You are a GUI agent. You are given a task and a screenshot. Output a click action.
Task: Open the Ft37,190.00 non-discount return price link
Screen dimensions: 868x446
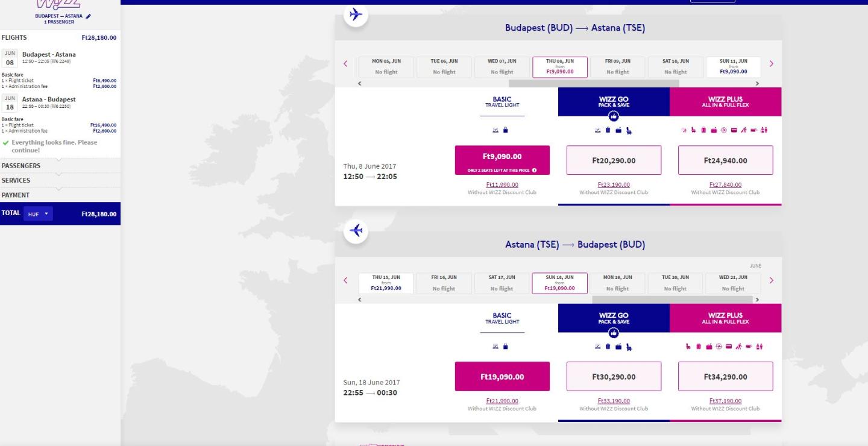pos(725,401)
